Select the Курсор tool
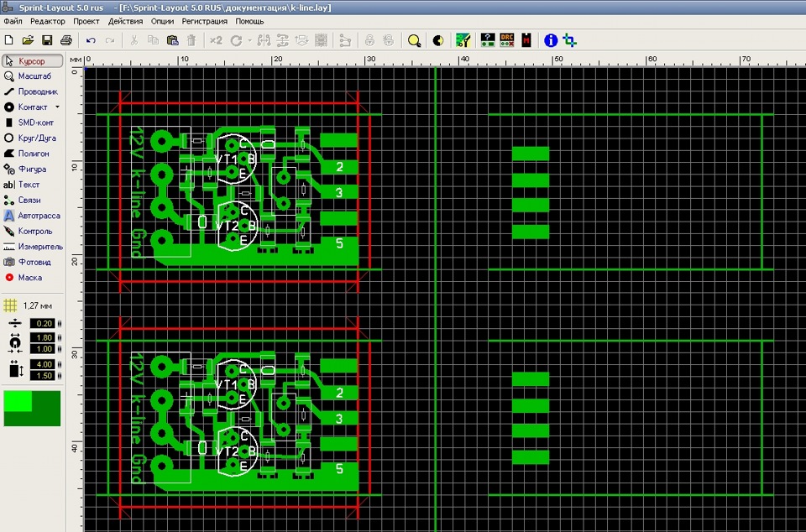 click(x=33, y=61)
